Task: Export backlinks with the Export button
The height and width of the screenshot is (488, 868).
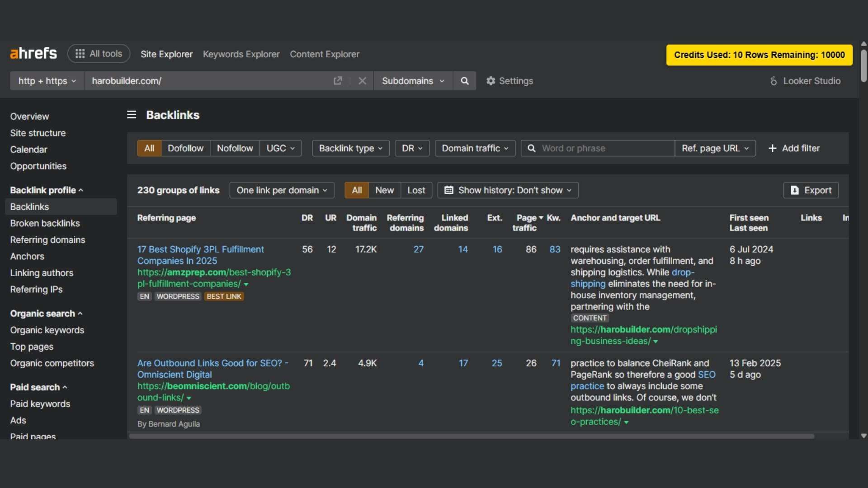Action: 811,190
